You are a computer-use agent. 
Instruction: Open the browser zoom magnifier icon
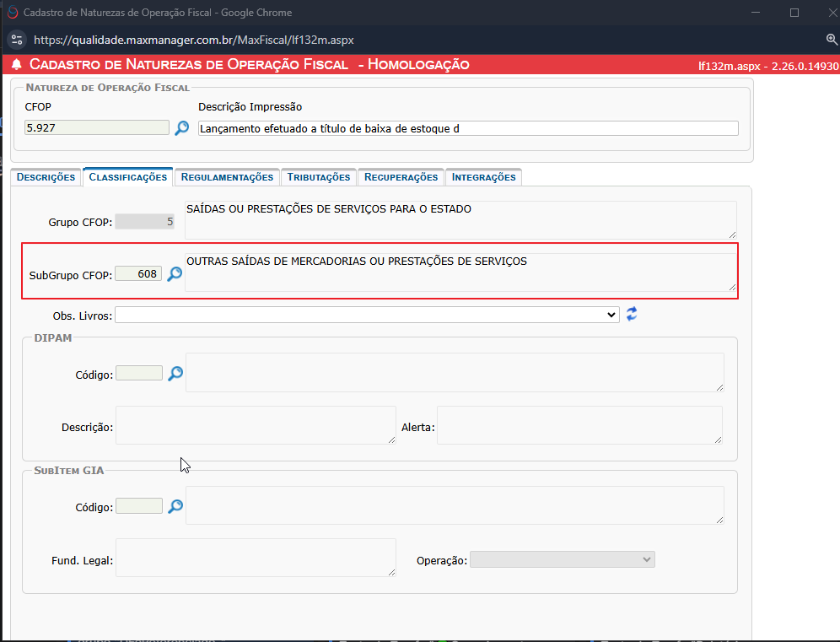coord(832,40)
